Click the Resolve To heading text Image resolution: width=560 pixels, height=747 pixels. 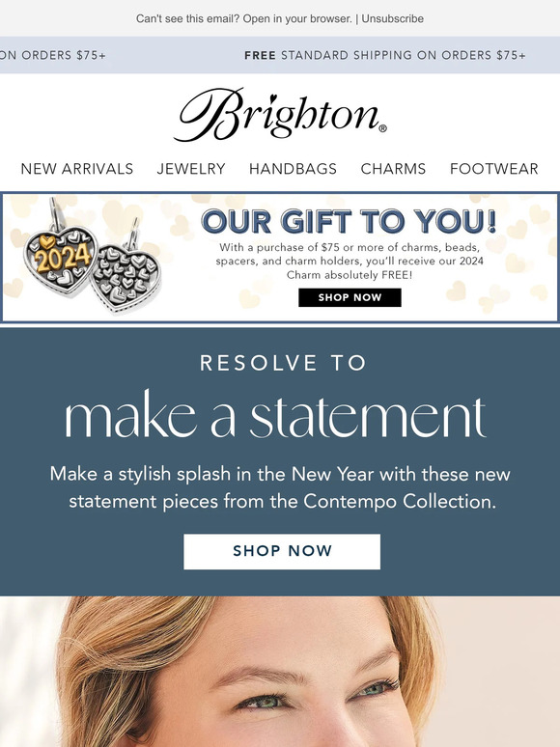(283, 363)
